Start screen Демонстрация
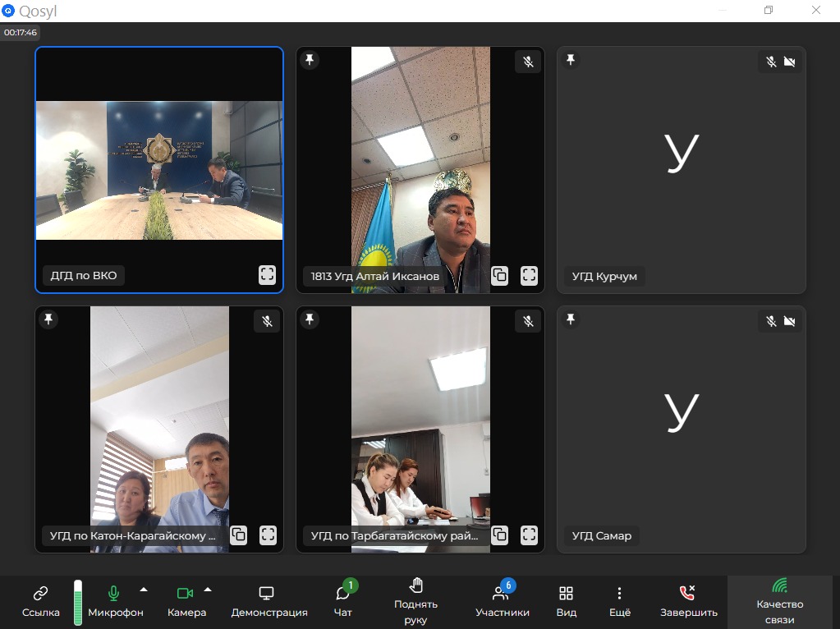The height and width of the screenshot is (629, 840). (269, 601)
